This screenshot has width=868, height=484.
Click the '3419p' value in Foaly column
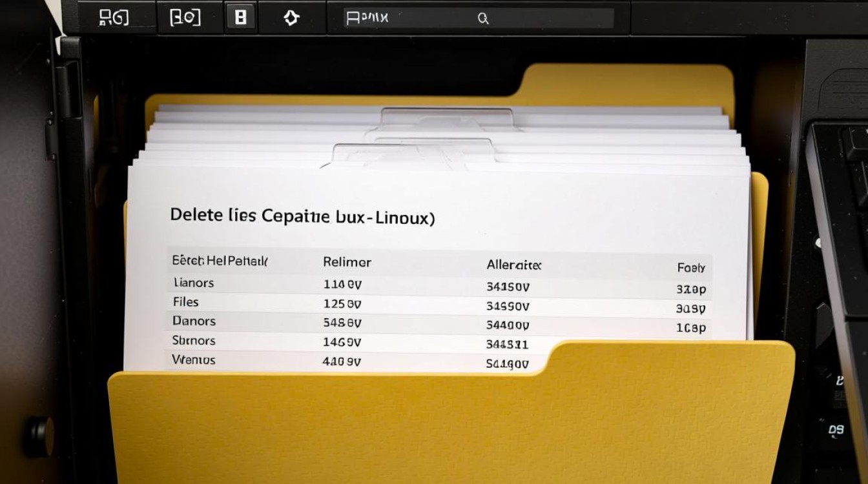pos(690,288)
